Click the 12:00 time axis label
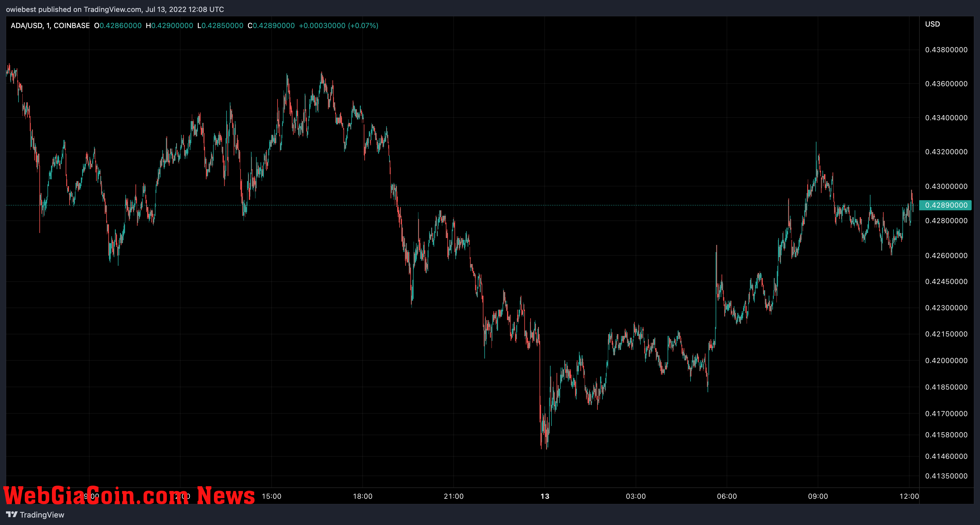 coord(909,496)
